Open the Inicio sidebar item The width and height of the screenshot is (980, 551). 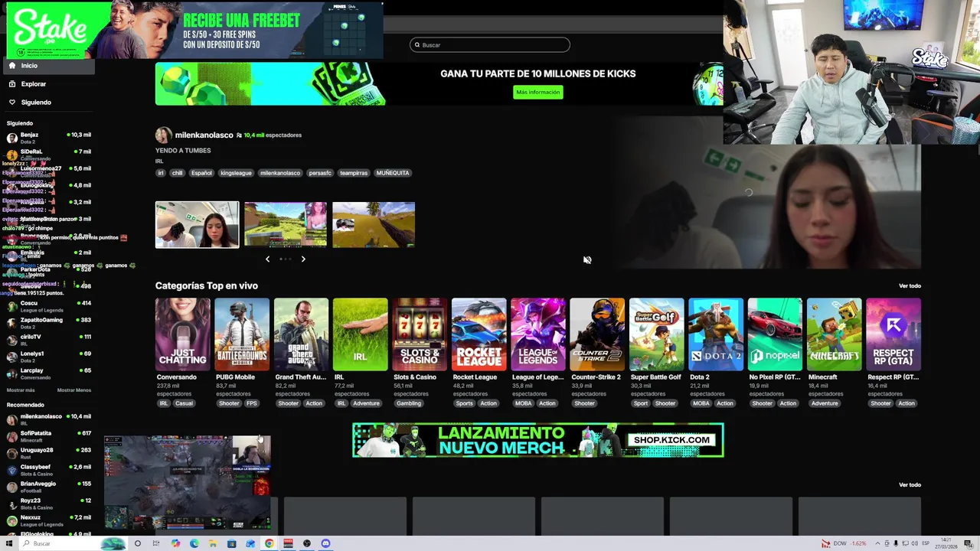point(47,66)
